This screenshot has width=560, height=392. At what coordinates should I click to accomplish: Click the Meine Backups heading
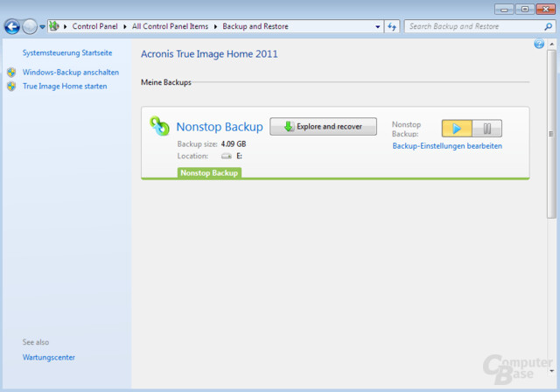click(166, 82)
